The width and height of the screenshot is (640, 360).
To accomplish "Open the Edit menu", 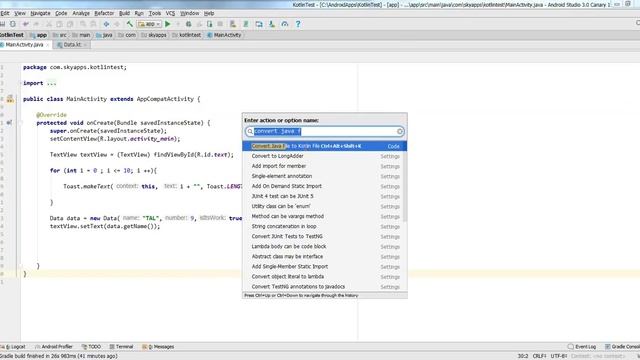I will pos(4,13).
